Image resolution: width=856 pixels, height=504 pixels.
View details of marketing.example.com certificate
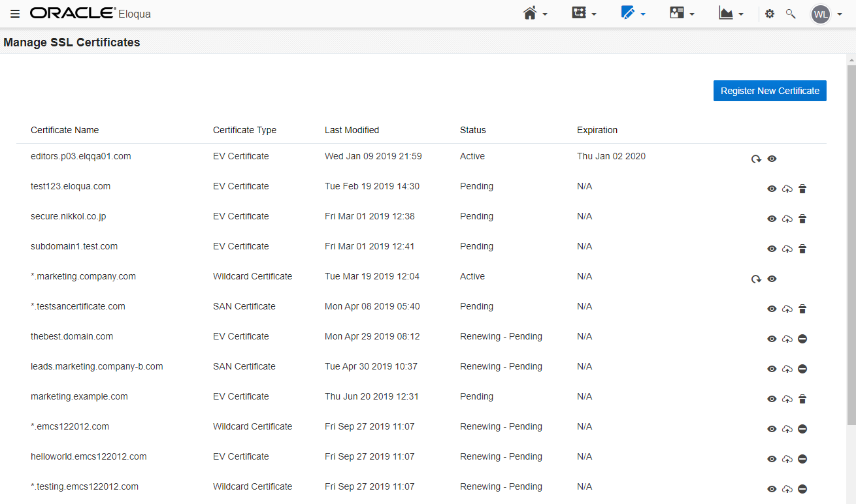tap(772, 399)
